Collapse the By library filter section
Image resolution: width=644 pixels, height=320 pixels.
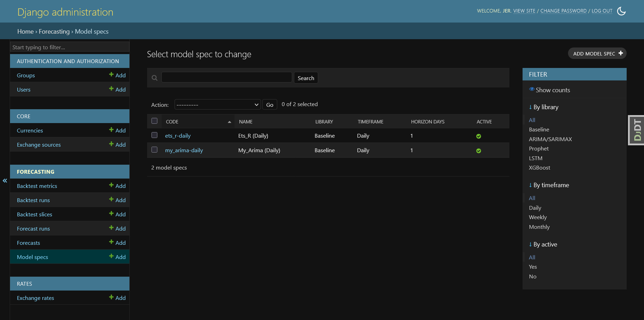531,107
